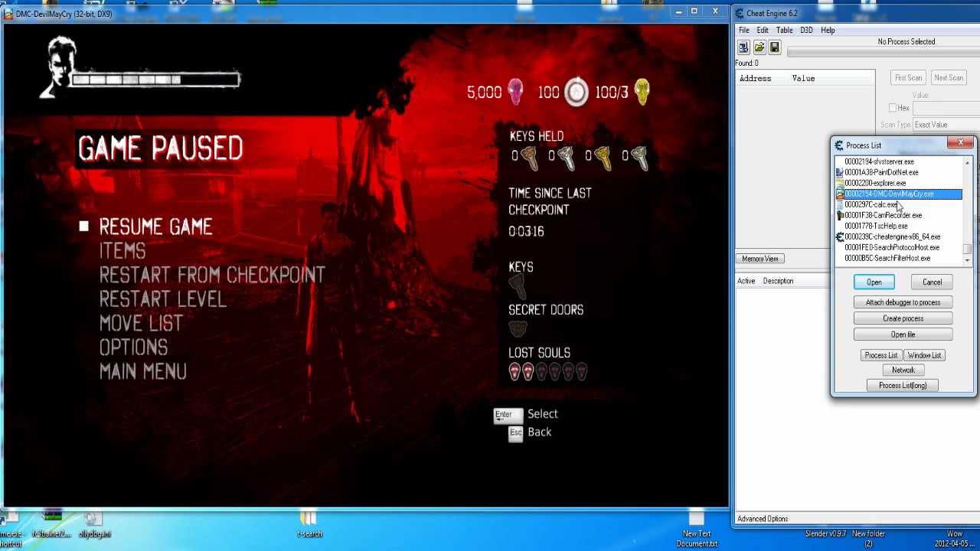Click the Create process button
This screenshot has width=980, height=551.
click(903, 318)
